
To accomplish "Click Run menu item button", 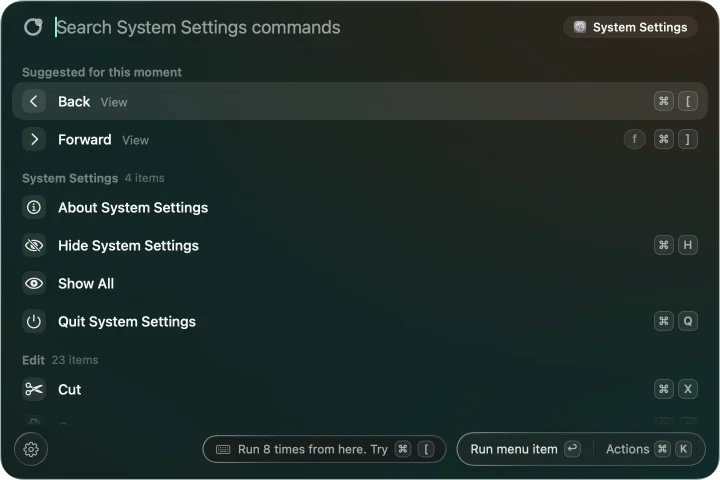I will [524, 449].
